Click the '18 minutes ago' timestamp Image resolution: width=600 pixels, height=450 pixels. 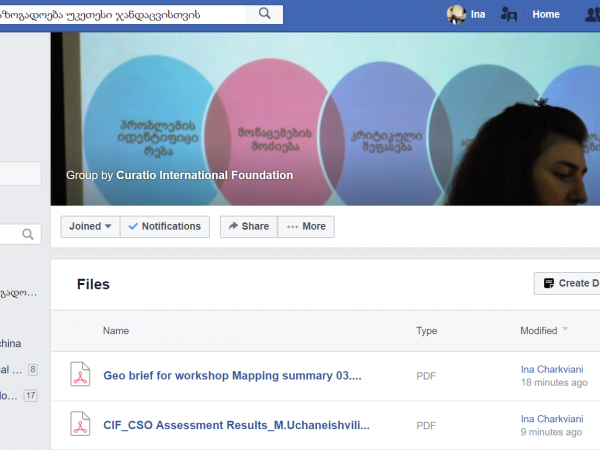point(554,382)
